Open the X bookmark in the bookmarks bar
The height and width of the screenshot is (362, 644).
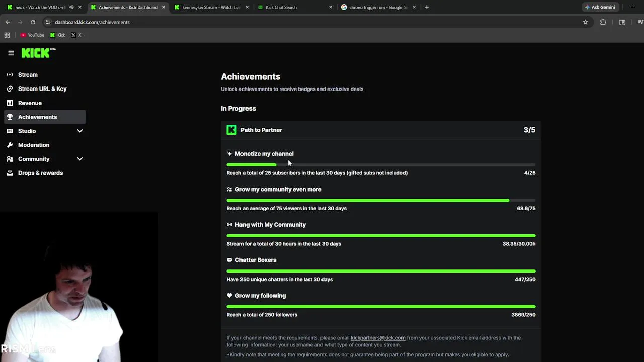76,35
